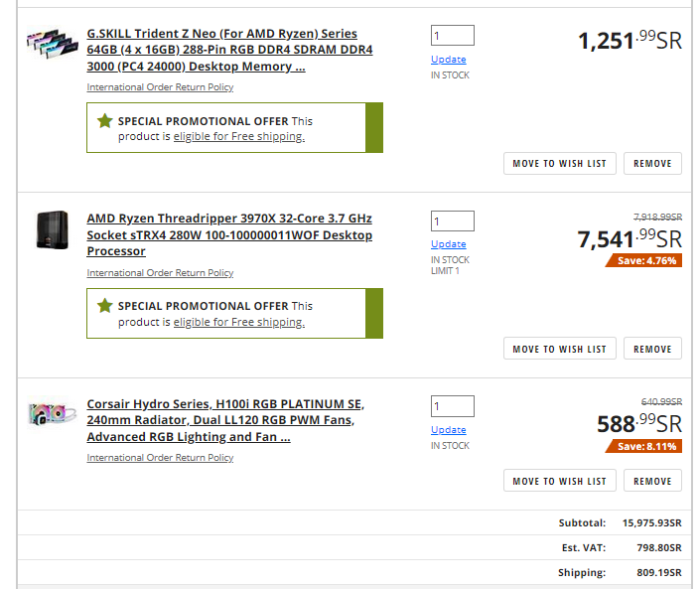The image size is (700, 589).
Task: Open free shipping eligibility link for G.SKILL memory
Action: [x=239, y=137]
